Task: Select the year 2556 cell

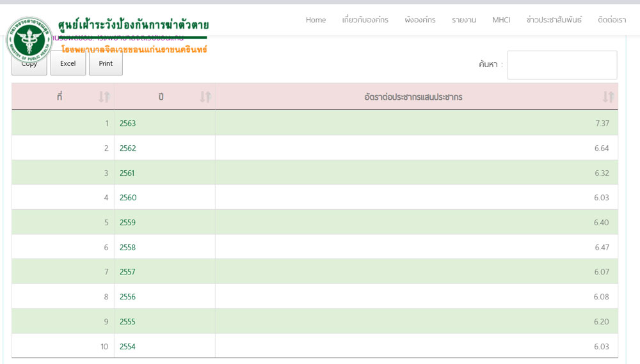Action: (x=165, y=297)
